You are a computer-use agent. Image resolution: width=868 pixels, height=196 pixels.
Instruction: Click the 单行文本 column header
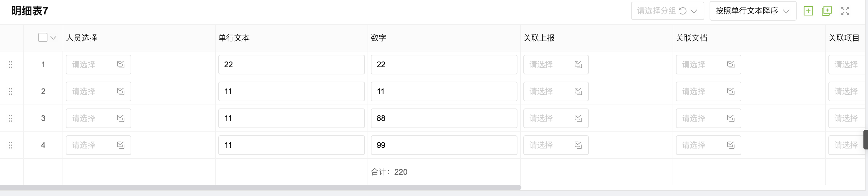[x=234, y=38]
